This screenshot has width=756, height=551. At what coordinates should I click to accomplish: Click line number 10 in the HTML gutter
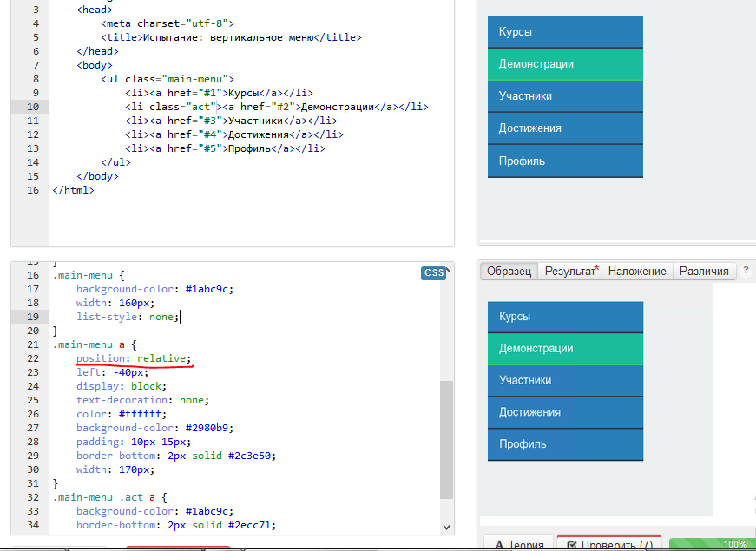[x=33, y=107]
